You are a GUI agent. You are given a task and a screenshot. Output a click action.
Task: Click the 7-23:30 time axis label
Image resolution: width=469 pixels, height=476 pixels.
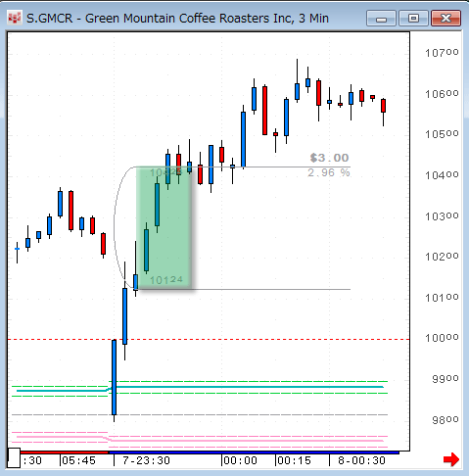pyautogui.click(x=146, y=460)
